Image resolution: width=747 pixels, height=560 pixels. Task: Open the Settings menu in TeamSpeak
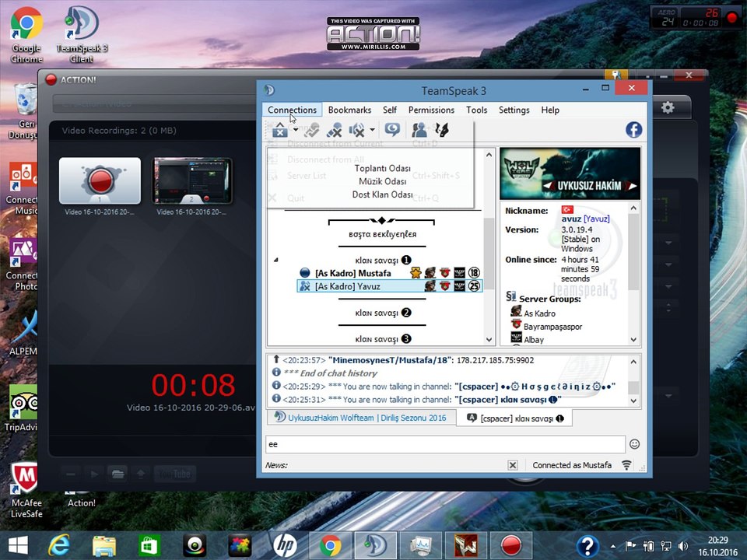coord(514,110)
